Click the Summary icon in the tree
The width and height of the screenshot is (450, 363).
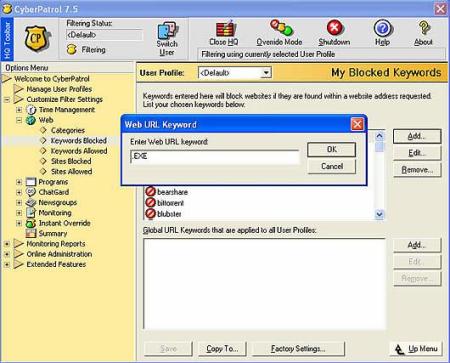31,233
